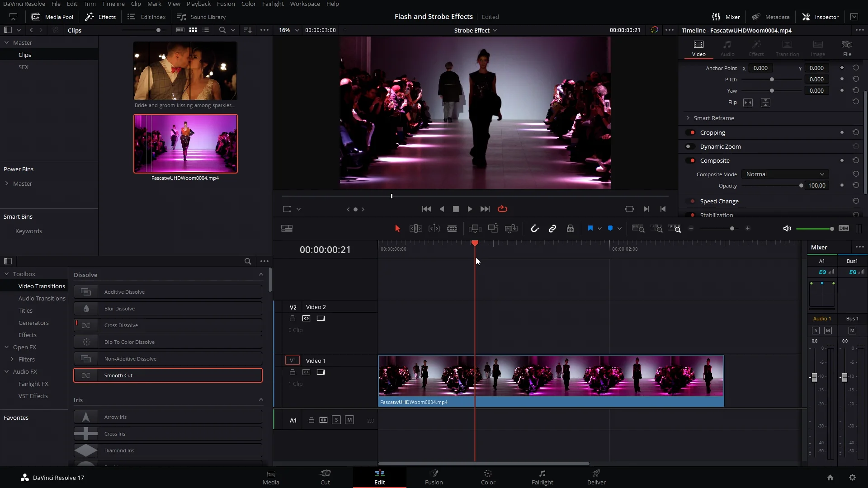The image size is (868, 488).
Task: Open the Sound Library panel
Action: click(x=202, y=17)
